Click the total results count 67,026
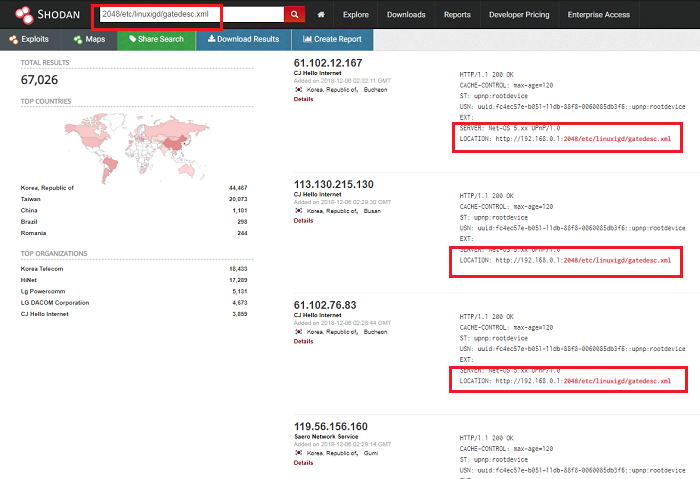Viewport: 700px width, 479px height. point(39,80)
